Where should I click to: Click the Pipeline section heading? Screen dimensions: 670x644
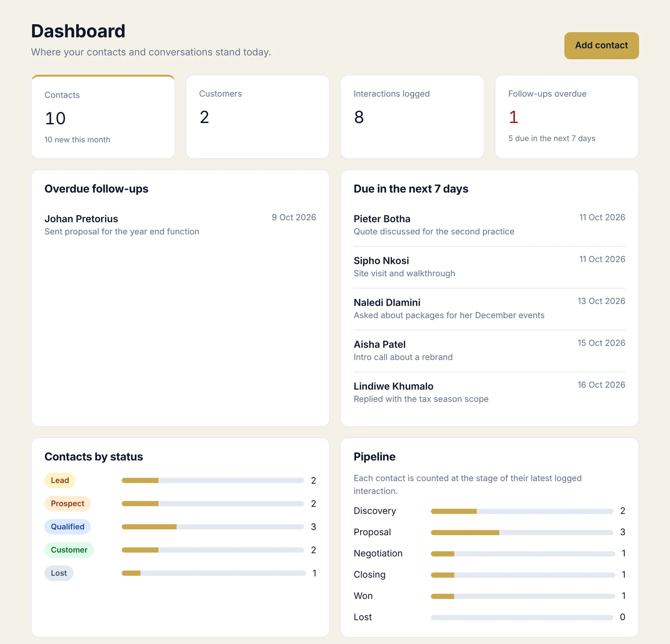(x=374, y=457)
